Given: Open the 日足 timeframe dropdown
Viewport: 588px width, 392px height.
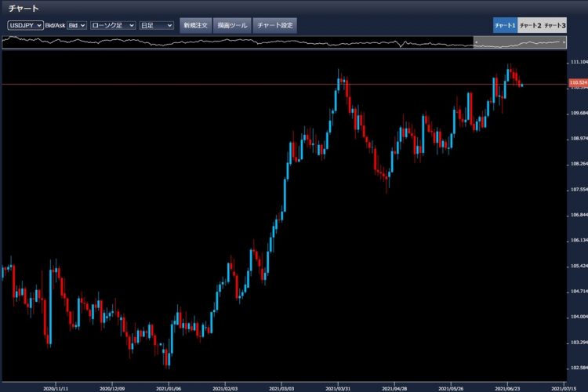Looking at the screenshot, I should 156,25.
